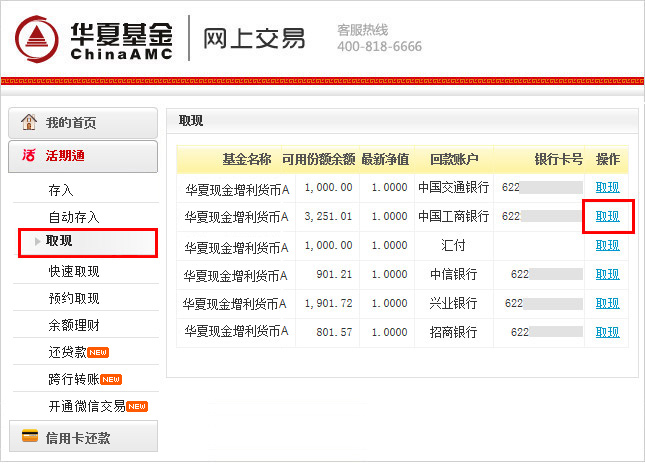
Task: Click the credit card icon beside 信用卡还款
Action: 30,436
